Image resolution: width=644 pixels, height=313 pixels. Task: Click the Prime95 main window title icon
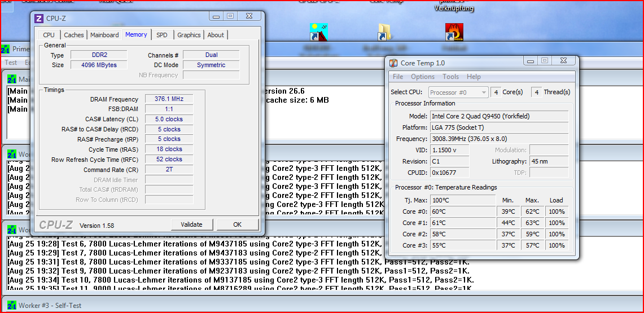point(6,49)
